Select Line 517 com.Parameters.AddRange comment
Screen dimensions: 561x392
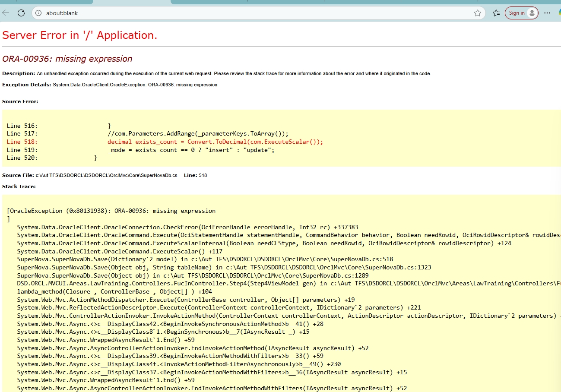click(148, 134)
